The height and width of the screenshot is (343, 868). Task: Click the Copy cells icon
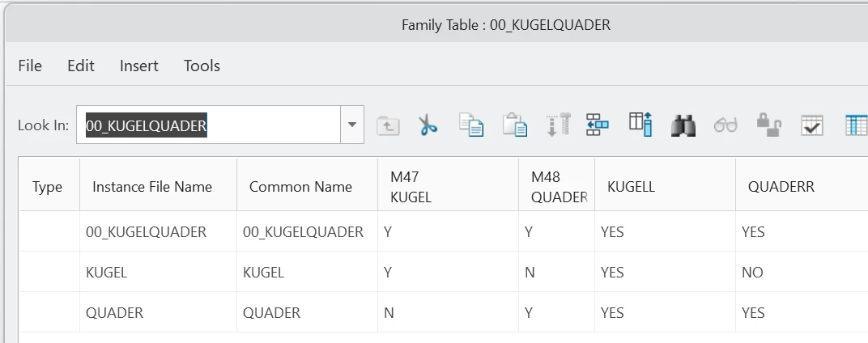click(471, 125)
